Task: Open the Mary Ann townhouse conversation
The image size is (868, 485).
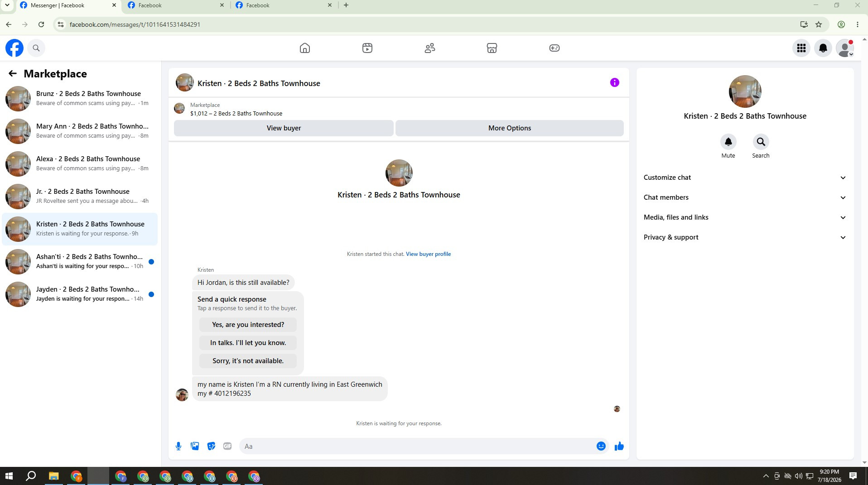Action: (x=80, y=131)
